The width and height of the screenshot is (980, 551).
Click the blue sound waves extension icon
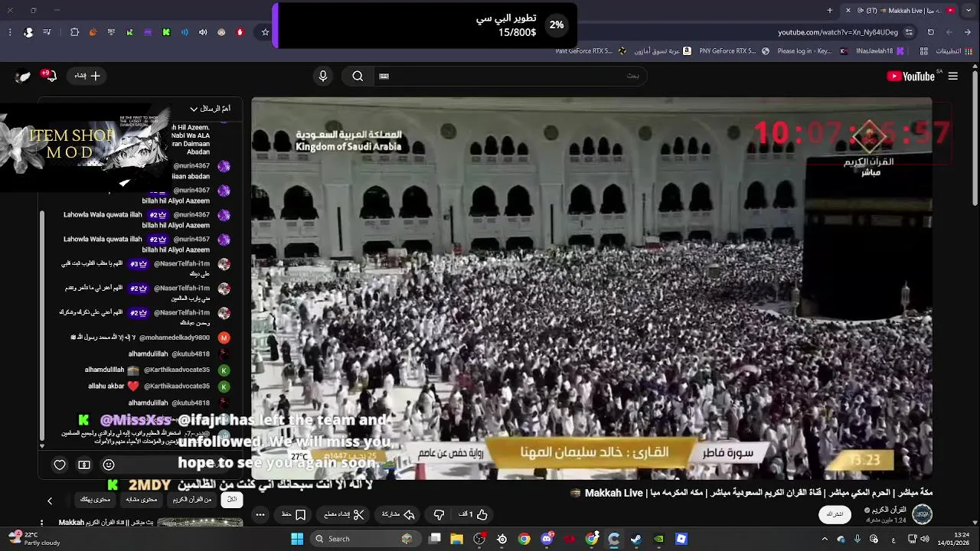click(x=185, y=32)
